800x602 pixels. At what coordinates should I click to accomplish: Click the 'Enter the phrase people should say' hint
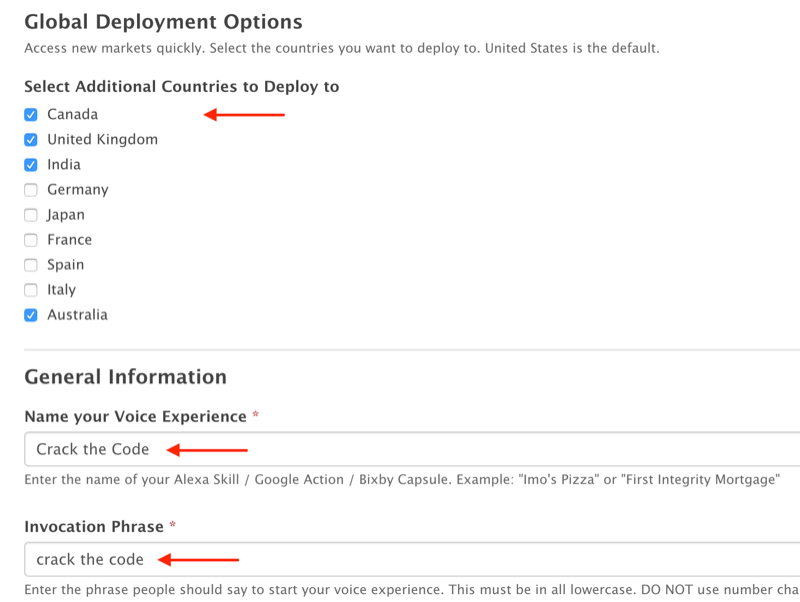tap(412, 590)
